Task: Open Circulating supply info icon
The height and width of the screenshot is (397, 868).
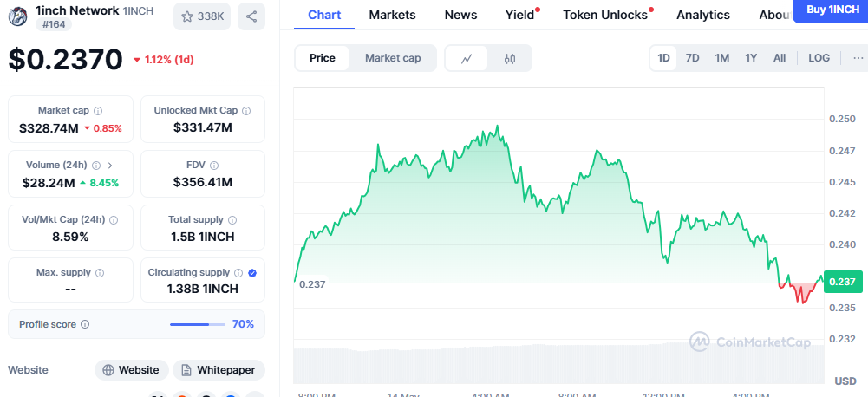Action: click(x=238, y=273)
